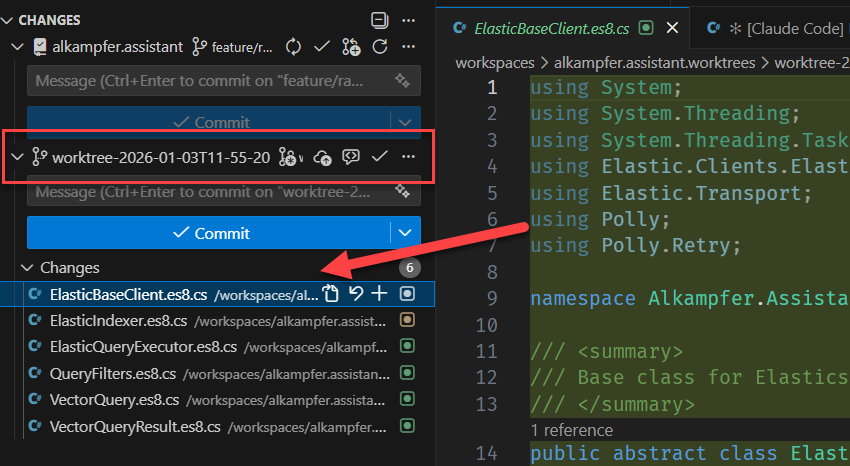Viewport: 850px width, 466px height.
Task: Open the worktree row's More Actions ellipsis menu
Action: click(x=408, y=157)
